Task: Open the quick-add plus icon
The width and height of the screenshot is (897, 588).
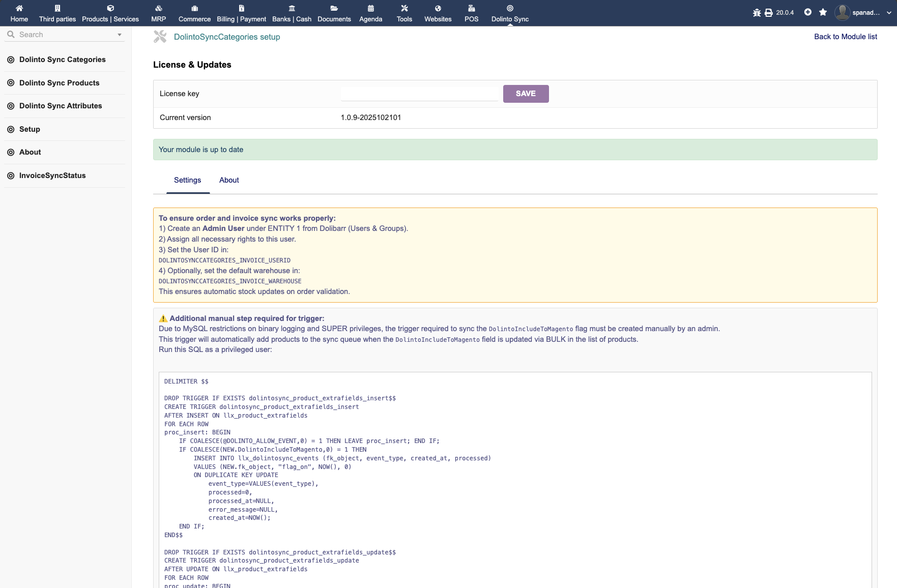Action: [808, 12]
